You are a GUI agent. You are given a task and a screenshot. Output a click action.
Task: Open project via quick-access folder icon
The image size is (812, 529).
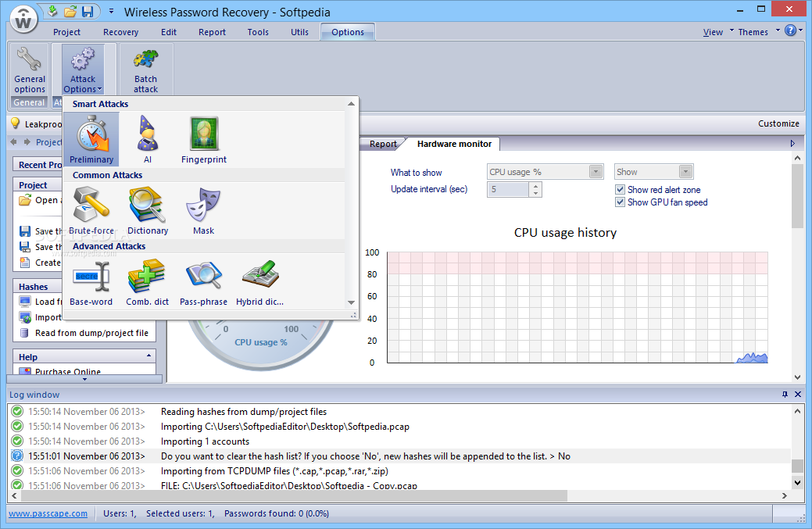(x=70, y=12)
